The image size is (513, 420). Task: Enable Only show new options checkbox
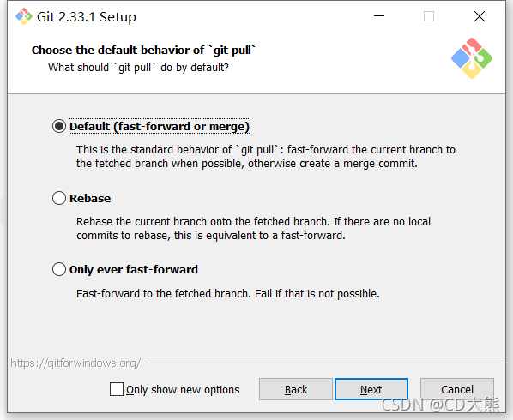tap(117, 389)
